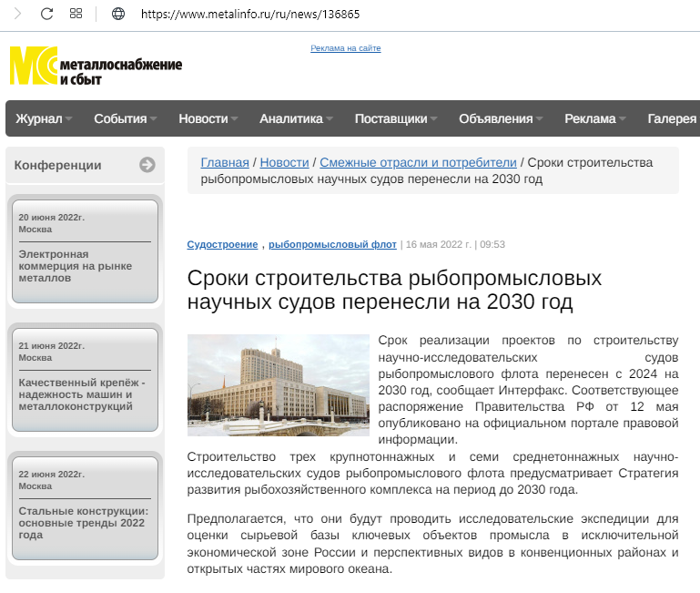Image resolution: width=700 pixels, height=593 pixels.
Task: Click the Металлоснабжение и сбыт logo
Action: tap(96, 66)
